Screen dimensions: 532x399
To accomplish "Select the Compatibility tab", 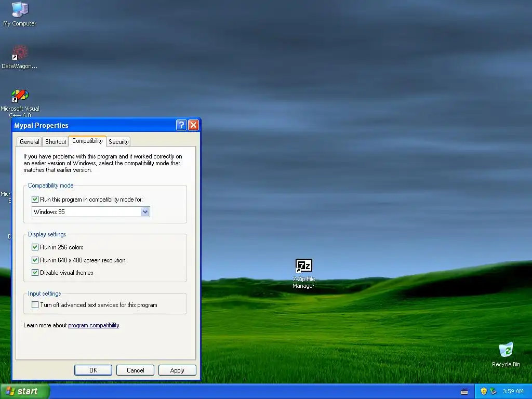I will [x=87, y=141].
